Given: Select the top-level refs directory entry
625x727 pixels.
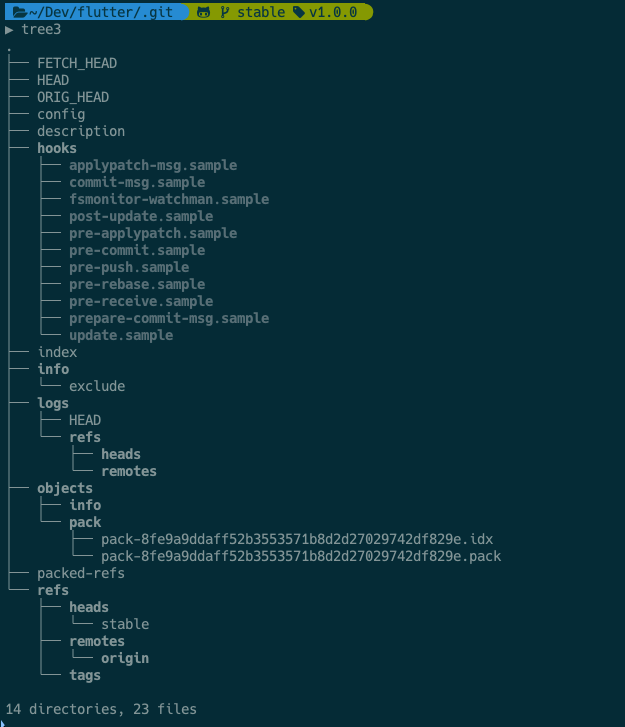Looking at the screenshot, I should [53, 590].
